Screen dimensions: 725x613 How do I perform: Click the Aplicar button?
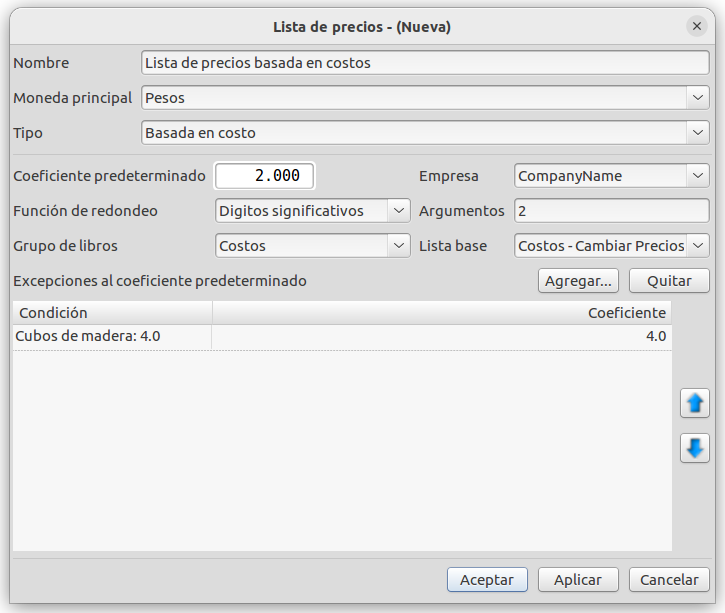point(578,580)
